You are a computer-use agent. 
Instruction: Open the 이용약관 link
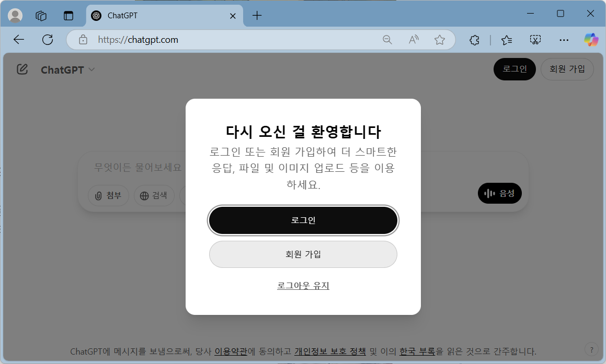231,351
